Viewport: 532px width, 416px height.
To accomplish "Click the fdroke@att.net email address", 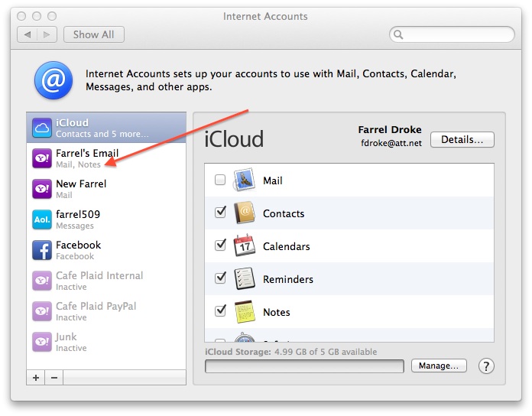I will (391, 143).
